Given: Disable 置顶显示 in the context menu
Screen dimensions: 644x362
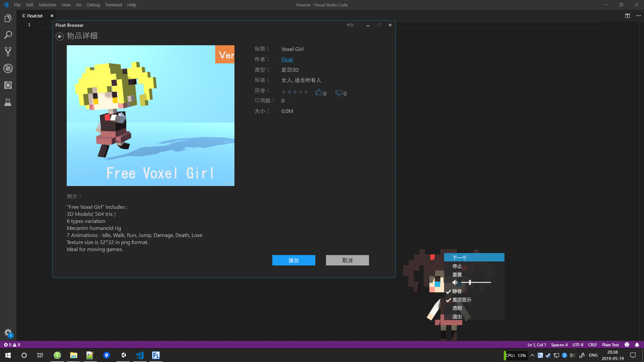Looking at the screenshot, I should coord(461,300).
